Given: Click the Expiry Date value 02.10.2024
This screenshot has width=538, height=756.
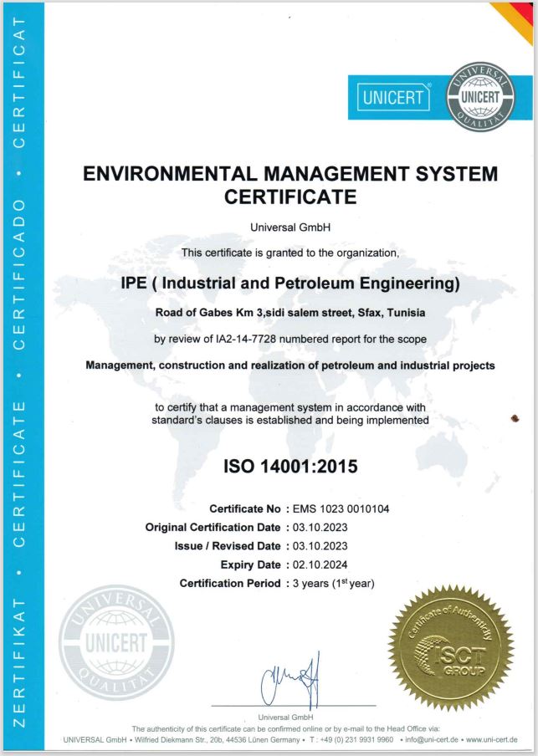Looking at the screenshot, I should (317, 564).
